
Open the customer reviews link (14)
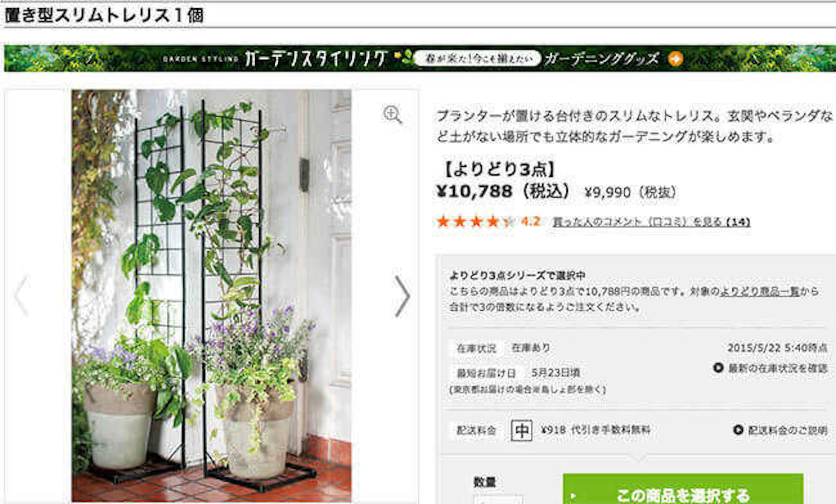(651, 222)
